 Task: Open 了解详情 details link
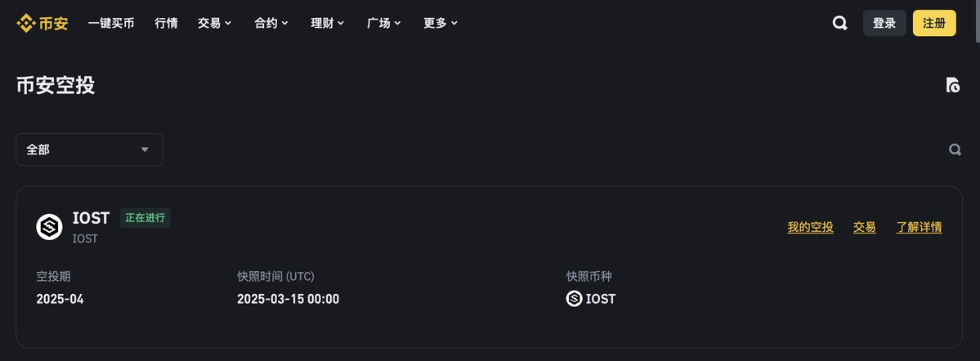(919, 227)
